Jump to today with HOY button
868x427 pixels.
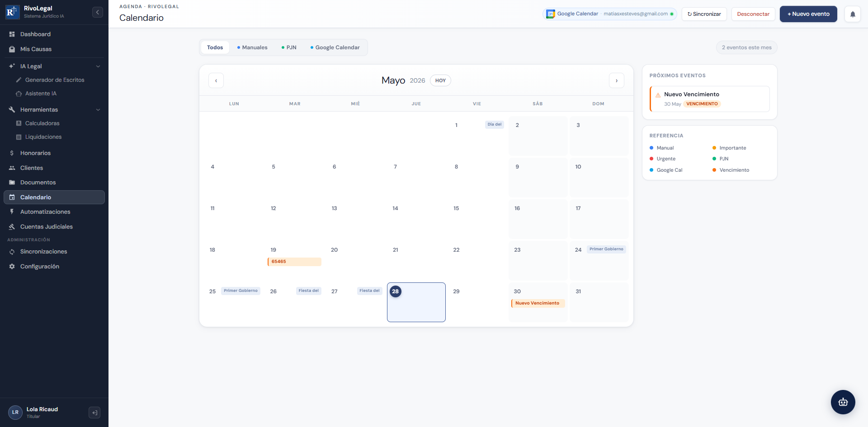(x=440, y=80)
